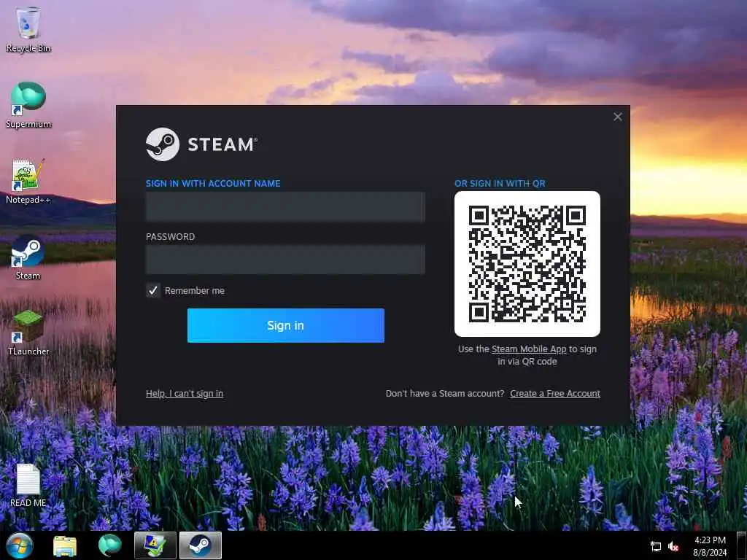Activate the Steam taskbar button
The width and height of the screenshot is (747, 560).
point(201,545)
